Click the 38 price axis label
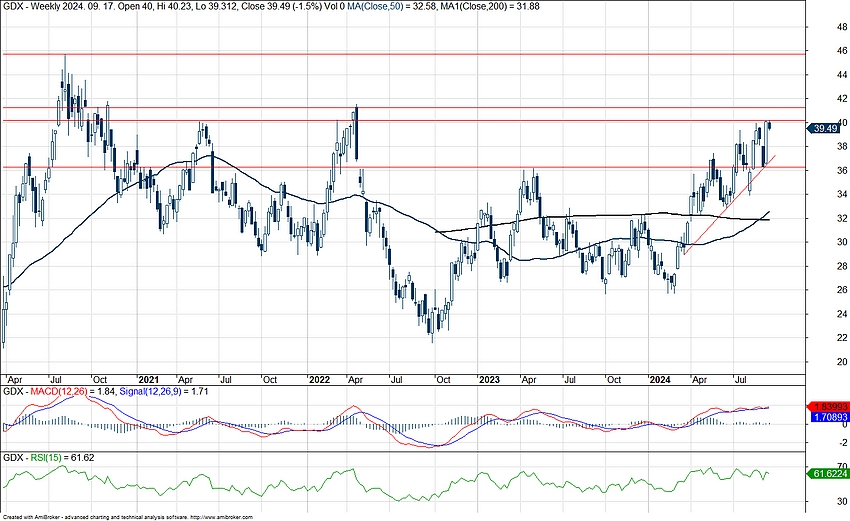 842,146
